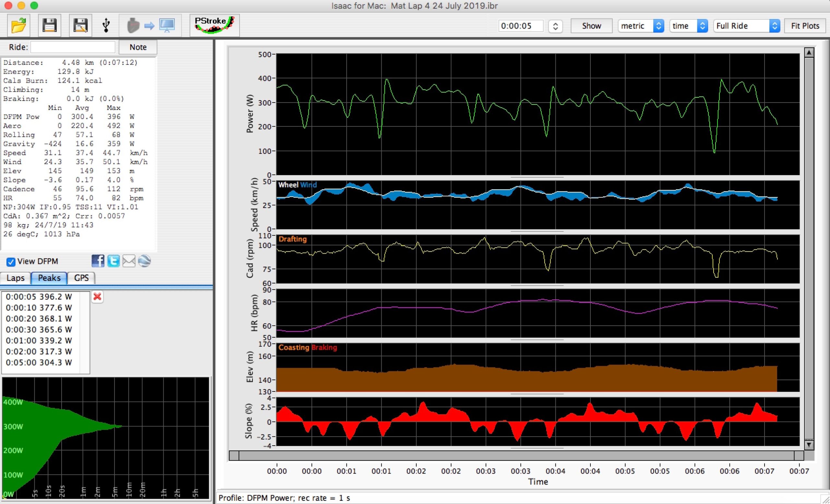This screenshot has width=830, height=504.
Task: Click the second save-as disk icon
Action: 80,25
